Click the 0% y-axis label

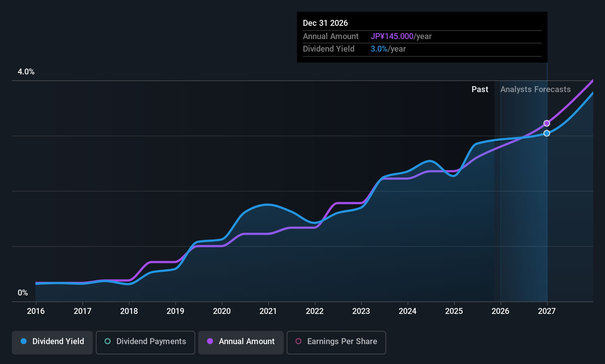[x=23, y=293]
